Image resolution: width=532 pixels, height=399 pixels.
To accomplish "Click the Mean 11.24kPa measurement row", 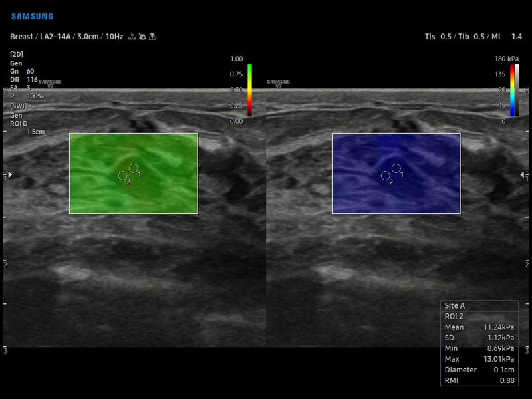I will click(479, 327).
